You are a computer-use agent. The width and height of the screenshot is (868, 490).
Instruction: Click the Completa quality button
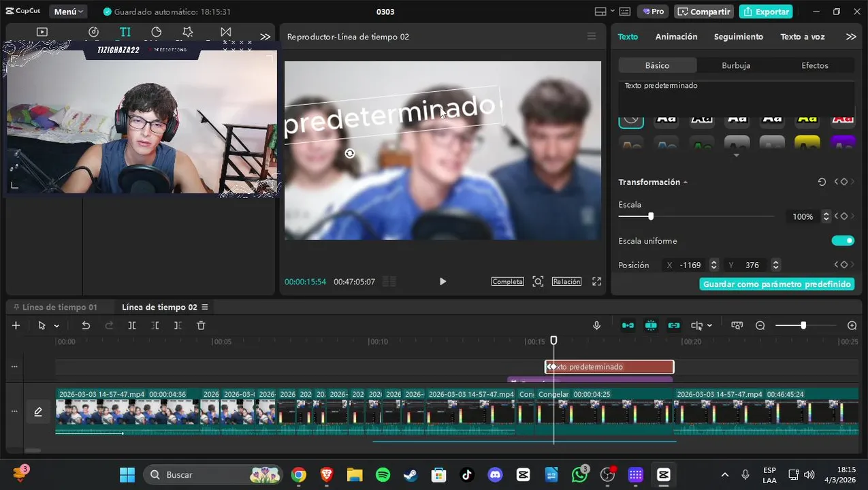(507, 282)
